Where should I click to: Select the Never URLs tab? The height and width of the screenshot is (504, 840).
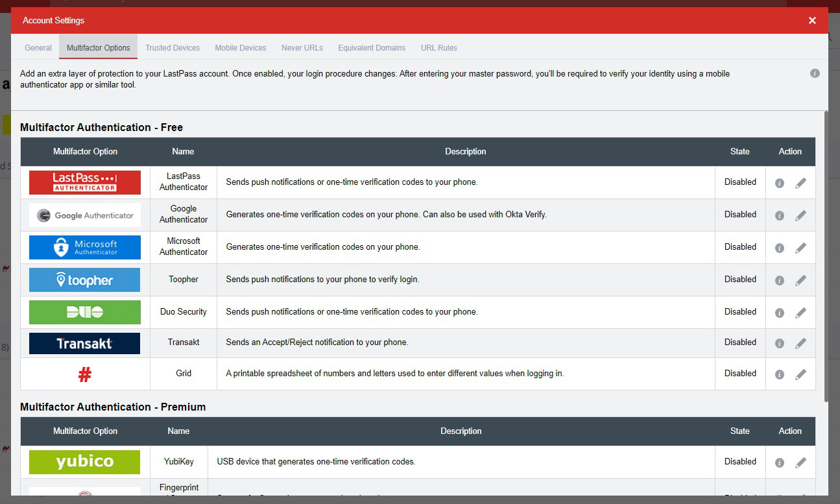(302, 48)
